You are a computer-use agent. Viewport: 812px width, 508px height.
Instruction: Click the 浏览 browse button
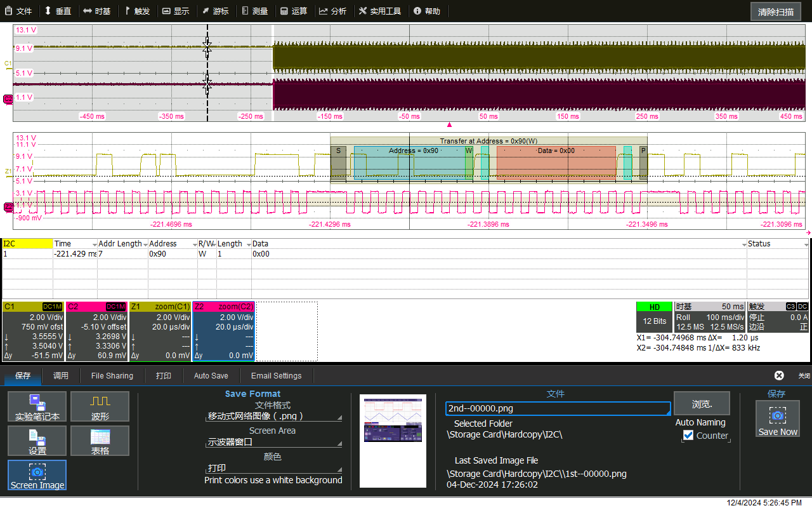pos(701,403)
